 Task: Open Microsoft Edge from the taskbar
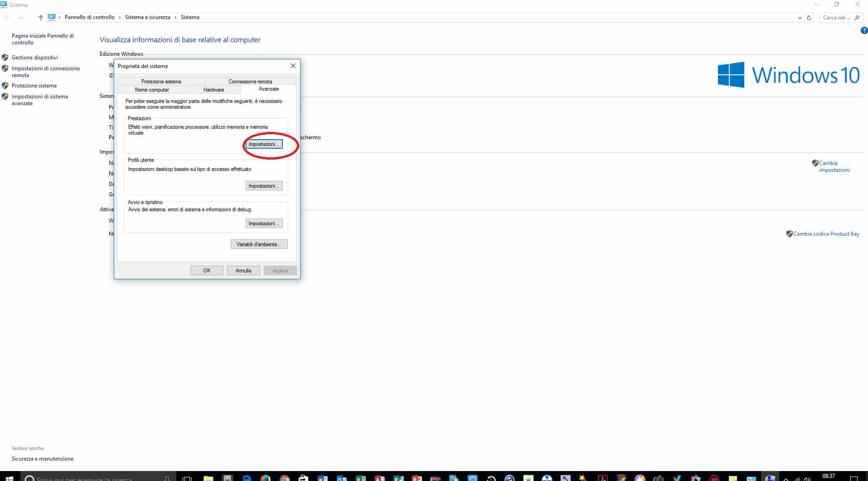(x=247, y=478)
